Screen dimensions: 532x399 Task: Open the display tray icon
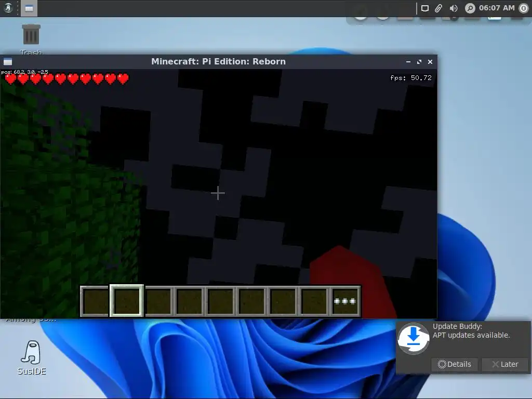pos(424,8)
